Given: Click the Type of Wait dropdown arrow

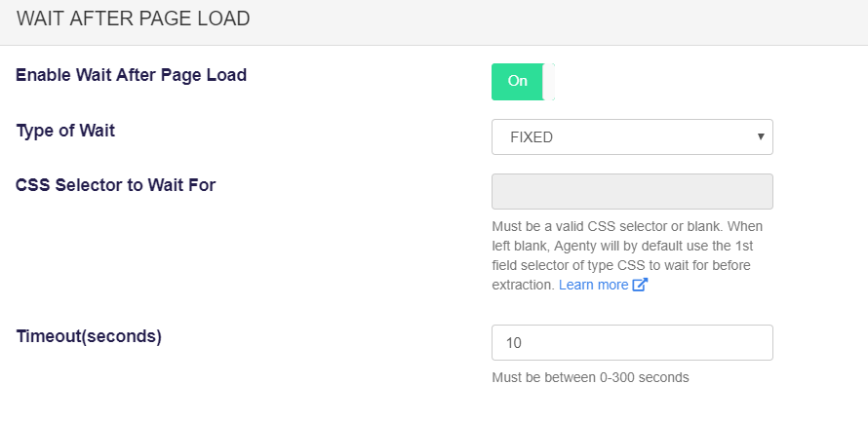Looking at the screenshot, I should point(761,136).
